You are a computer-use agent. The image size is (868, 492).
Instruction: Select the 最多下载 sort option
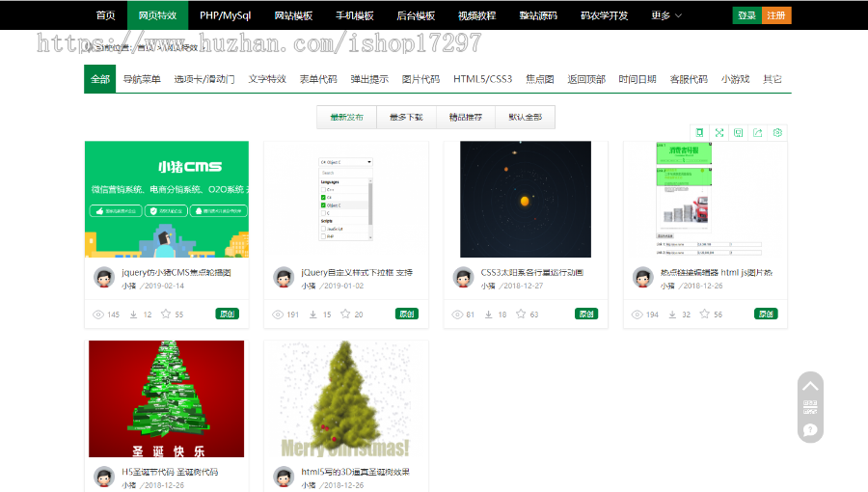point(406,118)
